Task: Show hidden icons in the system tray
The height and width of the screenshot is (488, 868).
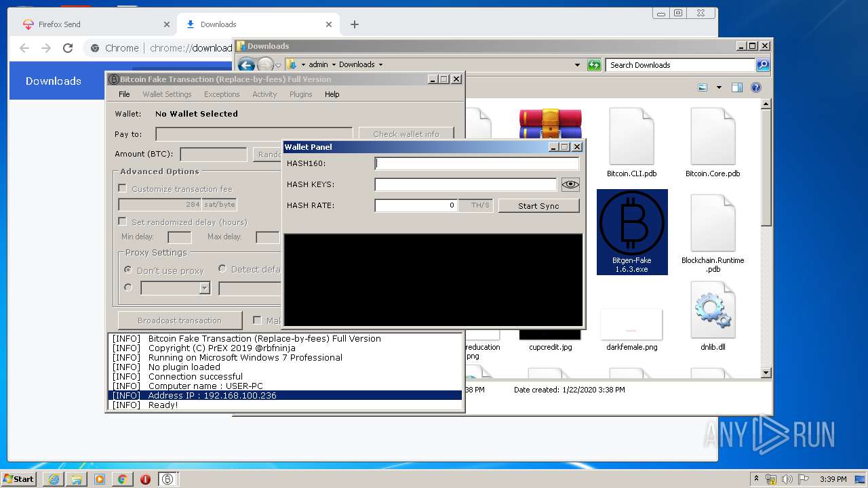Action: click(x=756, y=479)
